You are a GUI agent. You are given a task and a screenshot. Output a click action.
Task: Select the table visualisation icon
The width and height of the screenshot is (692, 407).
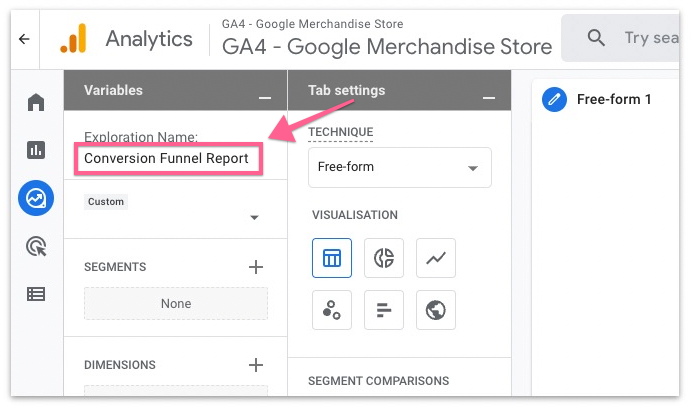pos(331,258)
